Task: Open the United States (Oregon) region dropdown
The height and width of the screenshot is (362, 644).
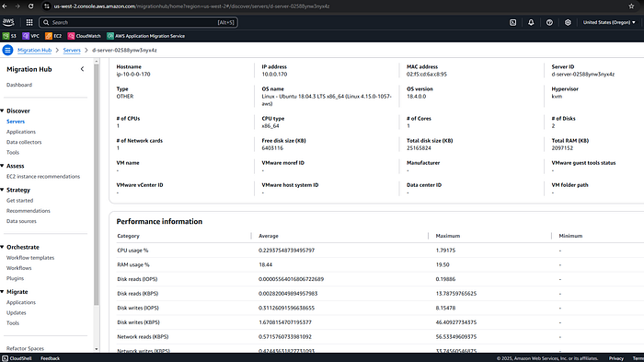Action: tap(609, 22)
